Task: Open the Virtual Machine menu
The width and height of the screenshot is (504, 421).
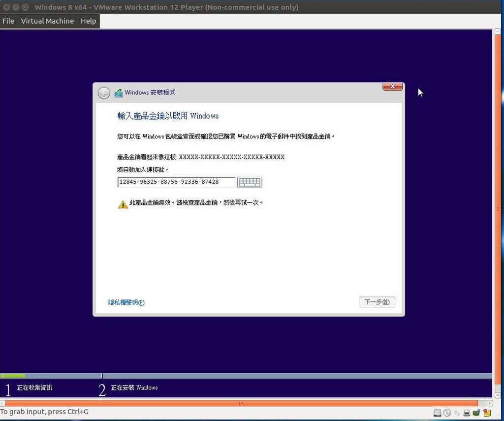Action: click(47, 21)
